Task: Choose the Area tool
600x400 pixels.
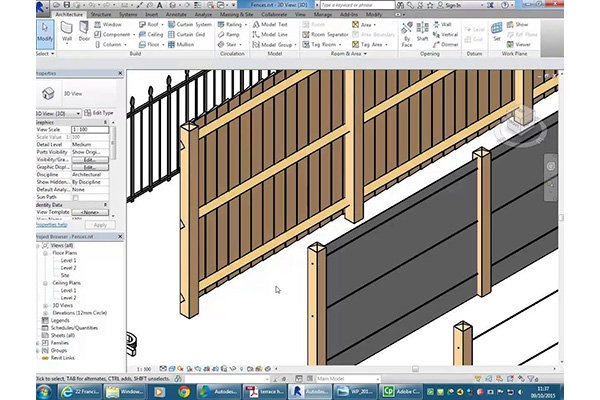Action: coord(362,24)
